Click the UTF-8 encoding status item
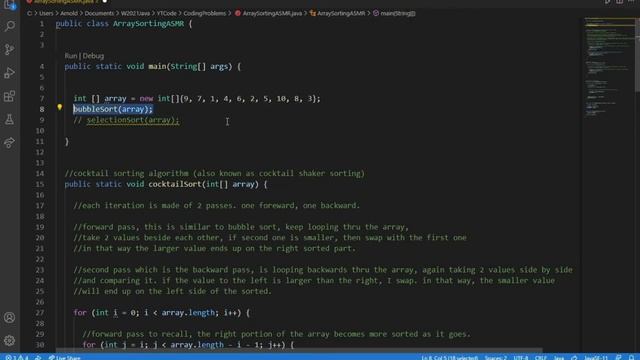 (x=521, y=358)
